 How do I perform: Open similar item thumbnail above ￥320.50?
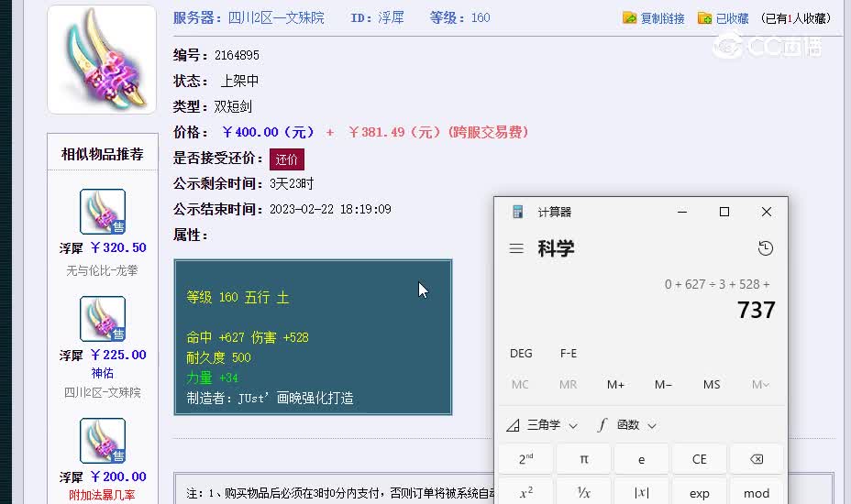[103, 212]
